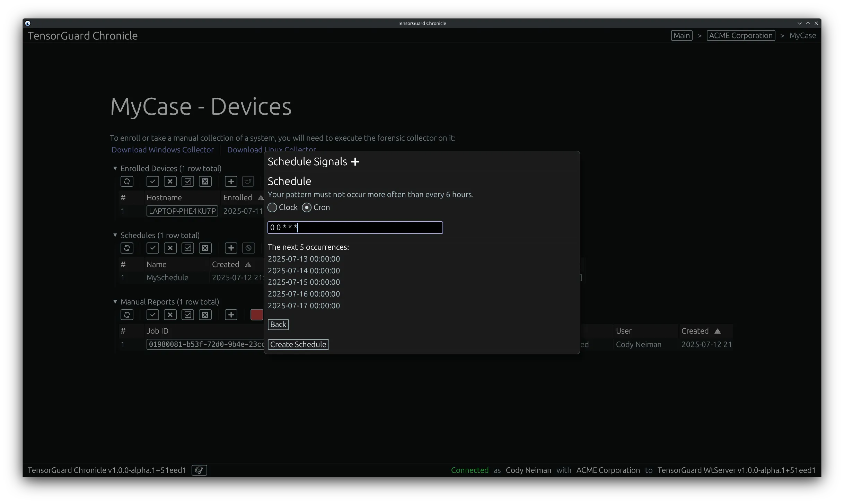The height and width of the screenshot is (504, 844).
Task: Collapse the Enrolled Devices section
Action: coord(115,168)
